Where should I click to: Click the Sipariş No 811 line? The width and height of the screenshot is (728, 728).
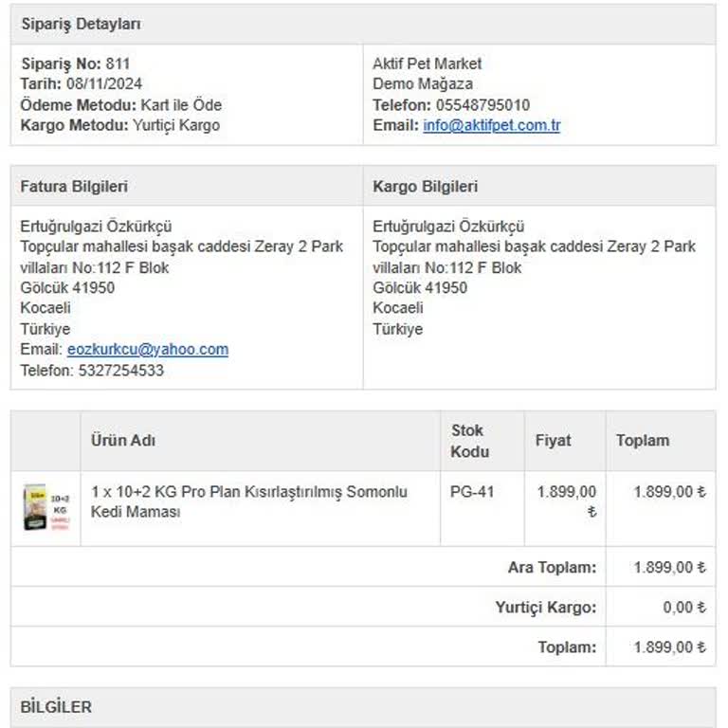(76, 64)
